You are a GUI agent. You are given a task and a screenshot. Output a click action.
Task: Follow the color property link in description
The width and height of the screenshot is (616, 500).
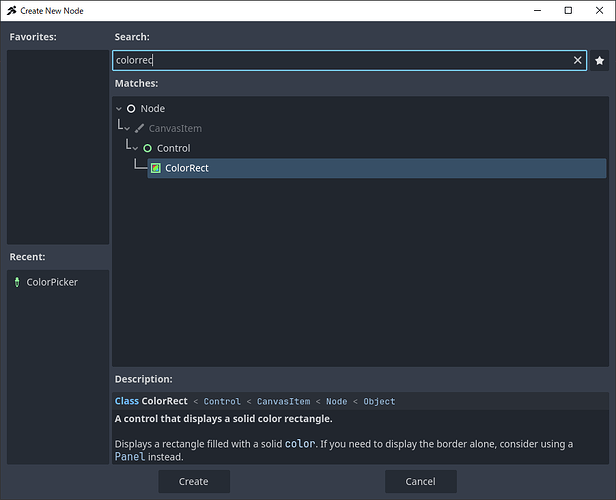299,443
